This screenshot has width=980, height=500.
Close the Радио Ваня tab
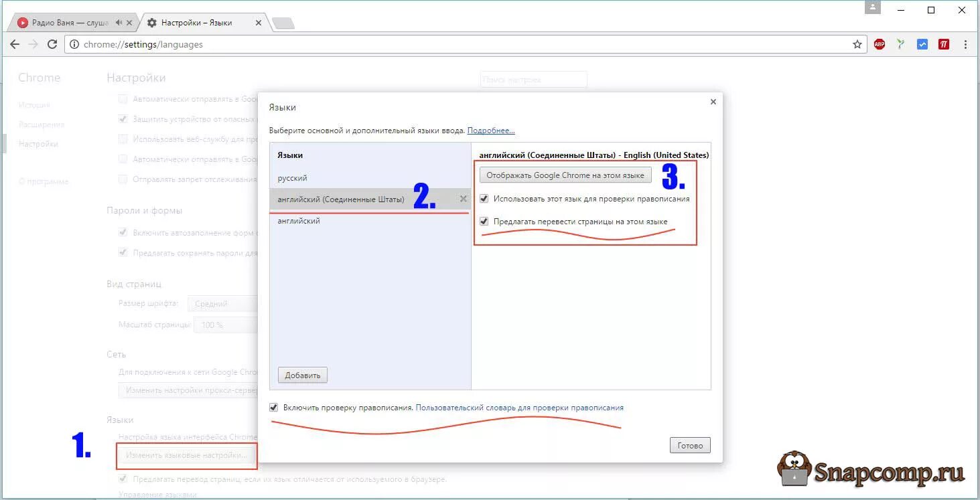(129, 22)
